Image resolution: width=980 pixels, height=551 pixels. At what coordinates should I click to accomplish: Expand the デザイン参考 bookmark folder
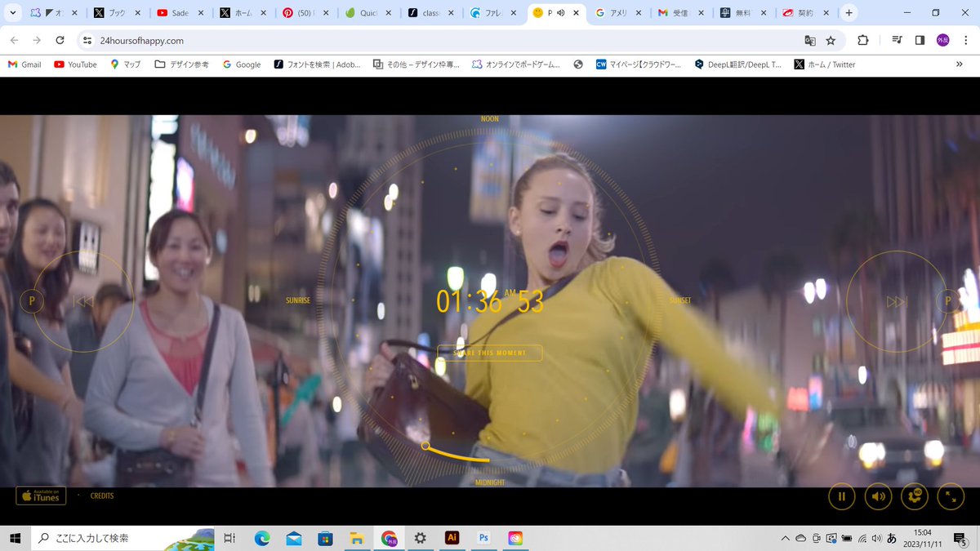[181, 64]
